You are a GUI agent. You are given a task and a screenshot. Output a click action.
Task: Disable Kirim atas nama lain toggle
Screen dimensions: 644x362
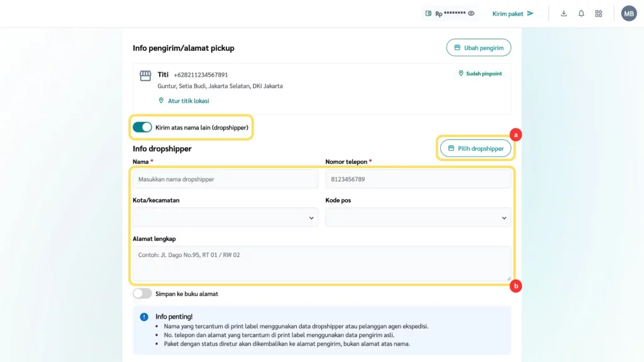(142, 127)
